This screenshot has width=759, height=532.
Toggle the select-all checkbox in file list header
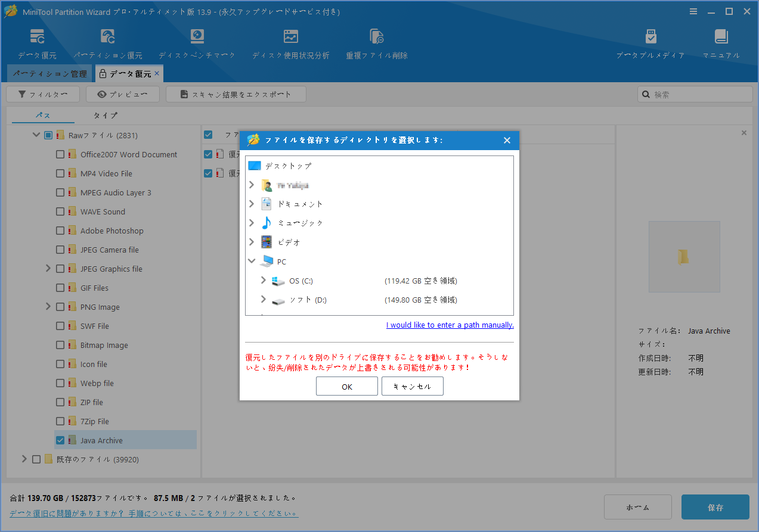click(208, 135)
